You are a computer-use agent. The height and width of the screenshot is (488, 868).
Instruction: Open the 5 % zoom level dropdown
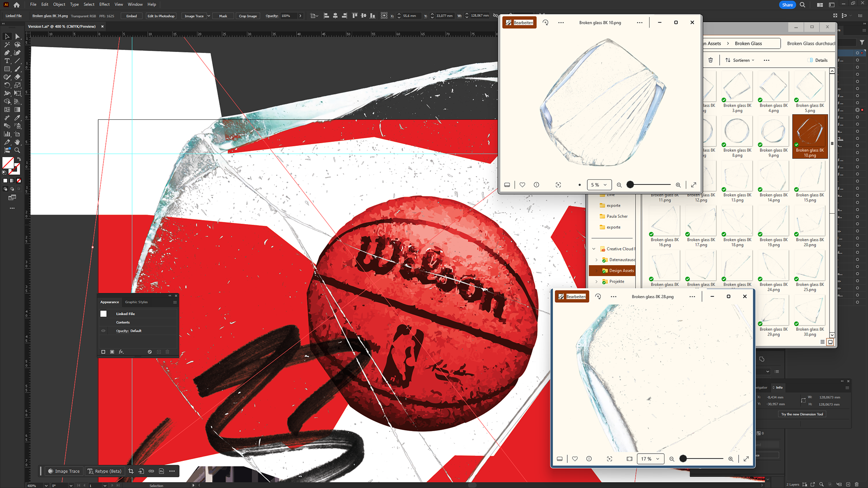pyautogui.click(x=599, y=185)
